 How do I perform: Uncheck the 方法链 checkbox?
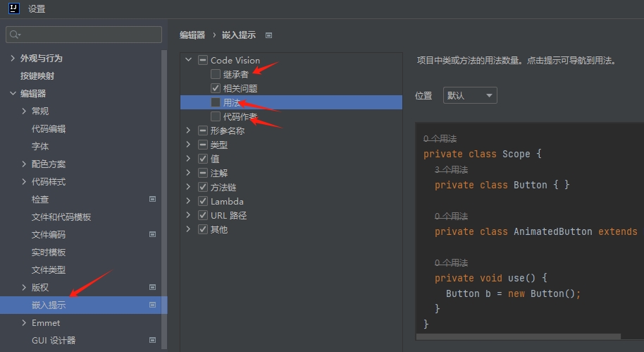203,187
